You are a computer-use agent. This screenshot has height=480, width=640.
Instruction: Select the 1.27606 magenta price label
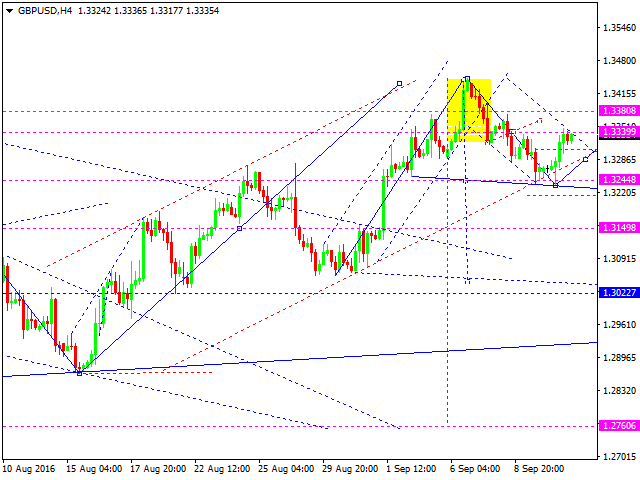(619, 426)
